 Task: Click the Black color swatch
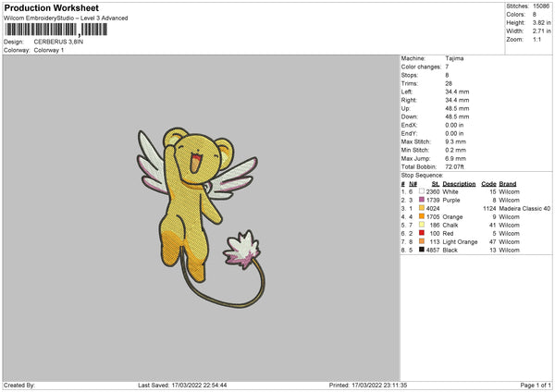pos(422,250)
